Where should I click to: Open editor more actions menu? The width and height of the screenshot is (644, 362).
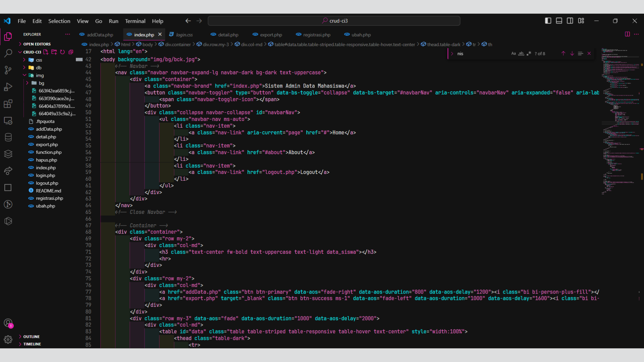point(636,34)
